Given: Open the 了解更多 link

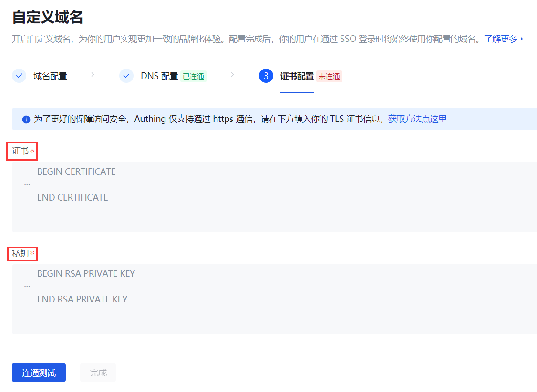Looking at the screenshot, I should pos(500,39).
